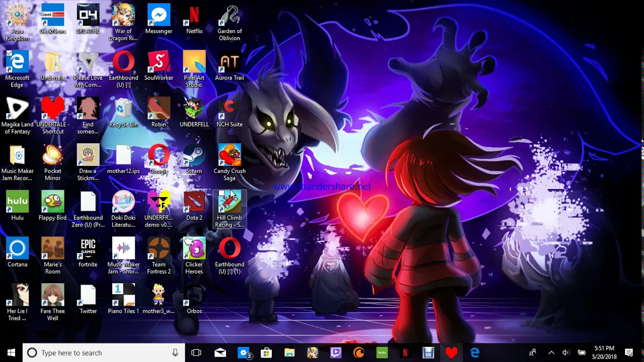
Task: Select Hulu shortcut on the desktop
Action: click(x=17, y=206)
